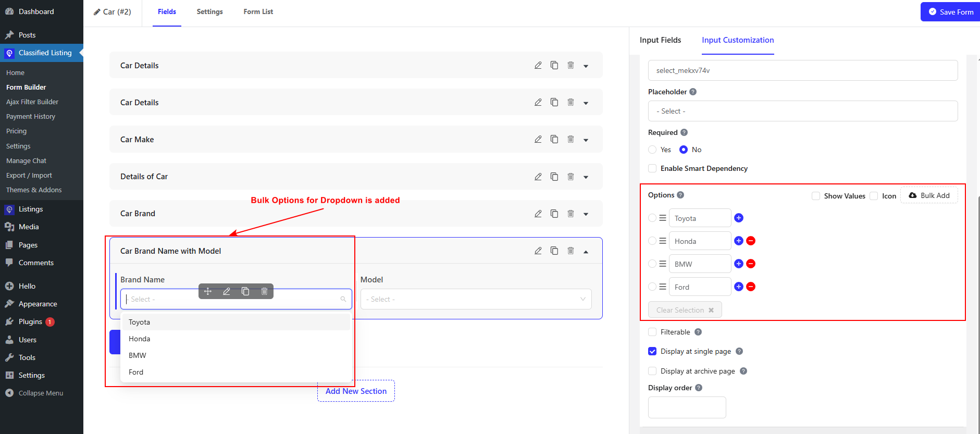Remove the BMW option
Screen dimensions: 980x434
pyautogui.click(x=751, y=264)
